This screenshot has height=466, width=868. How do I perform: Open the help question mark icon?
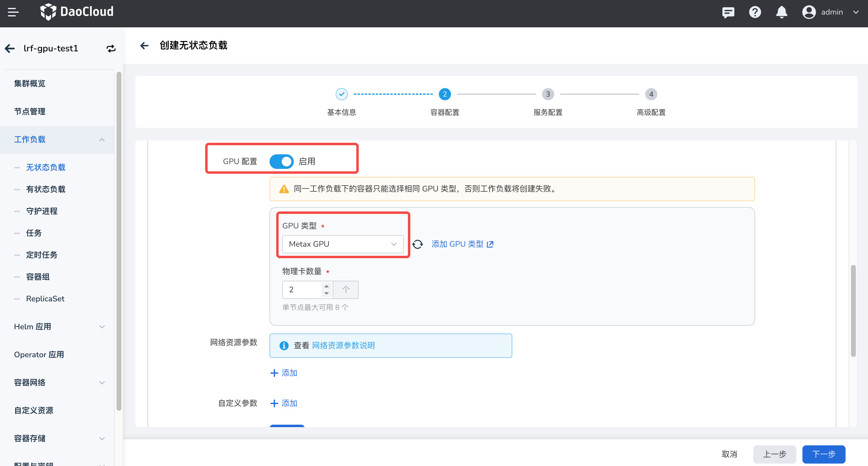[x=755, y=12]
